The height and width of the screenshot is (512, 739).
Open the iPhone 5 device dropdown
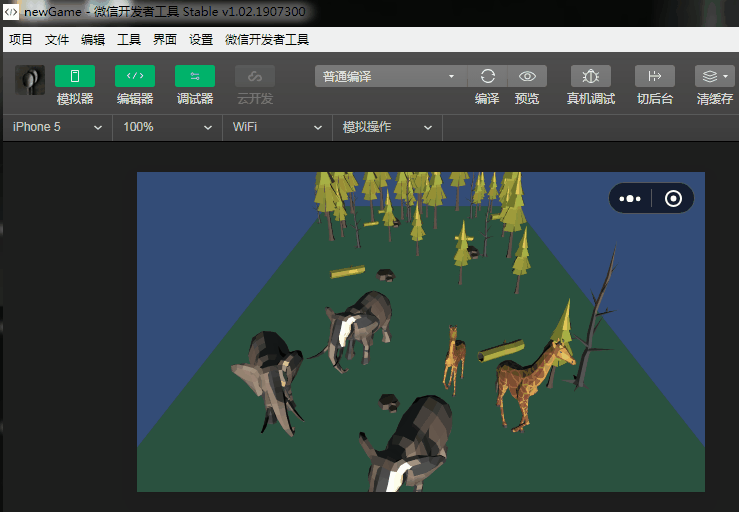[57, 127]
